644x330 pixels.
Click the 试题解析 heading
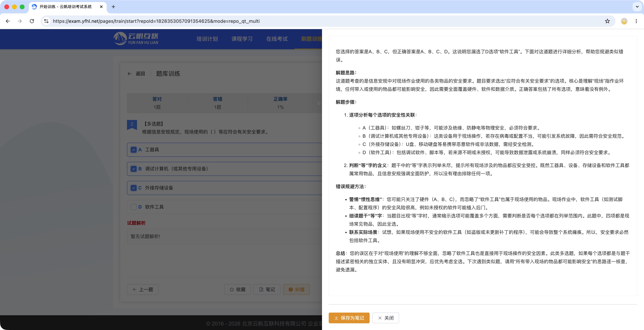click(x=136, y=223)
